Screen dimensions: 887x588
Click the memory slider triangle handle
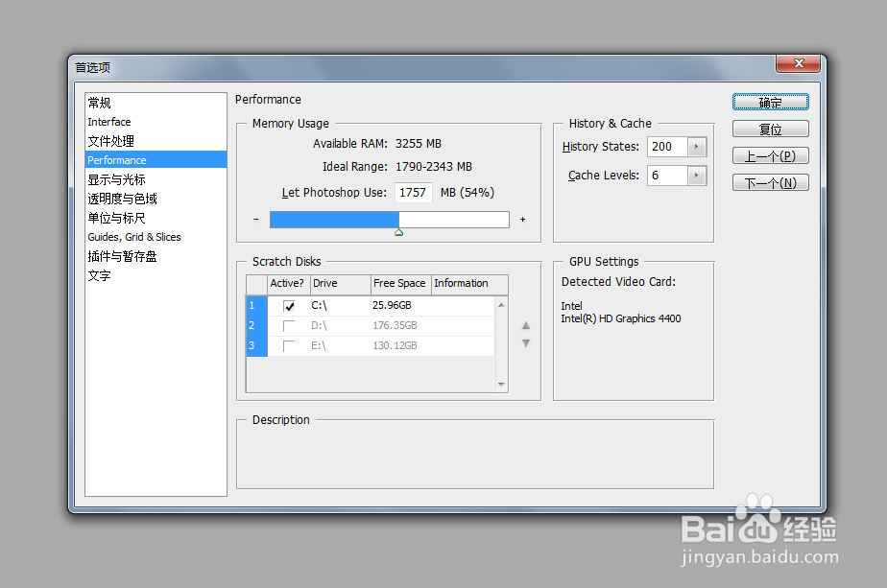398,232
